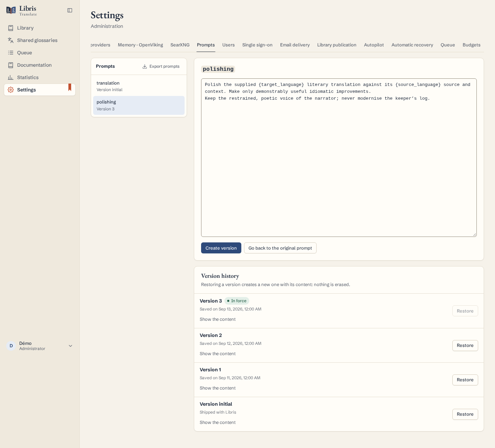Show the content of Version 1

(218, 388)
